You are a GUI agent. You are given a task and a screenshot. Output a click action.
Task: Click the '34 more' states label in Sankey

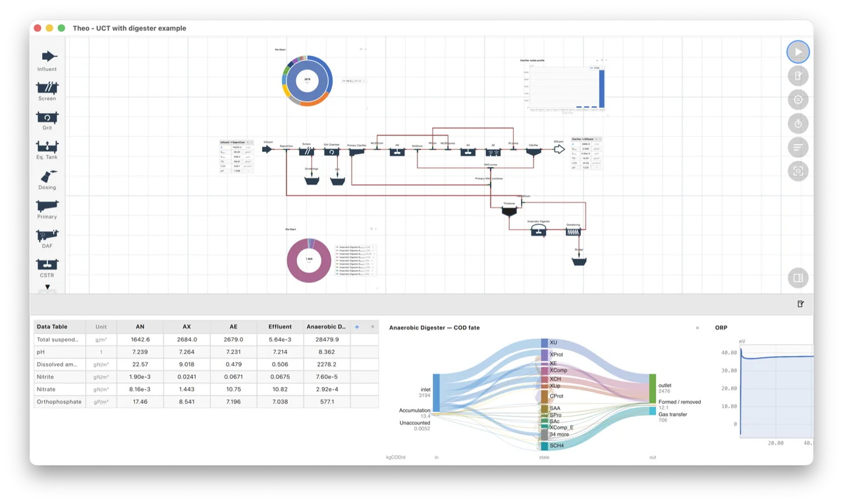coord(559,435)
